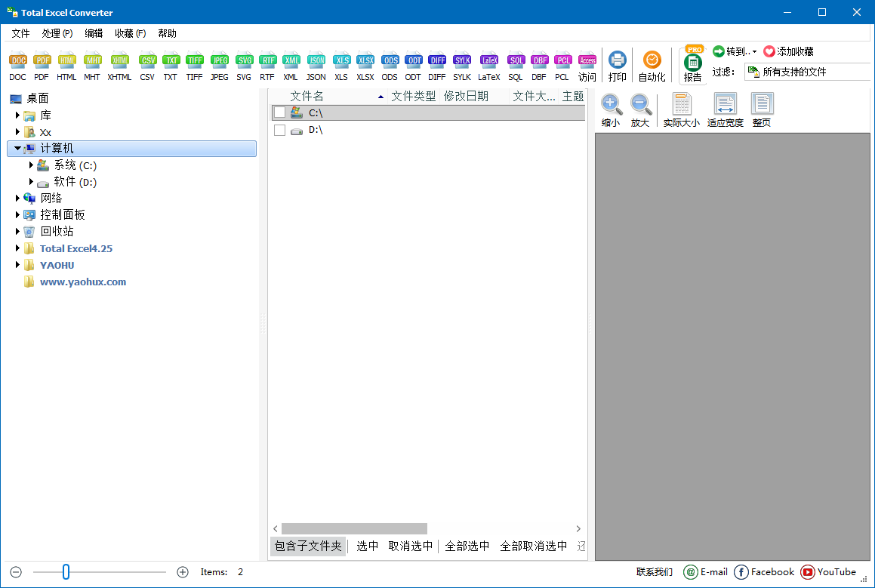Toggle the 包含子文件夹 option
The image size is (875, 588).
tap(308, 546)
